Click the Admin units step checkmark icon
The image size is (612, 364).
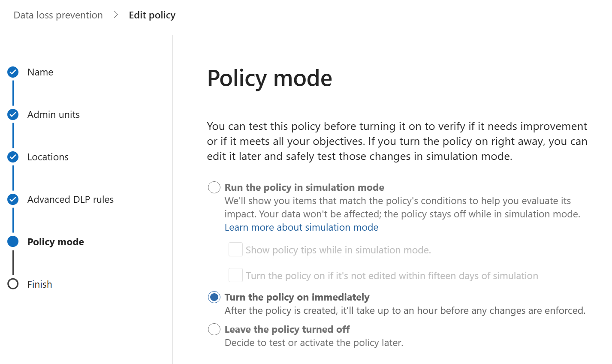coord(13,114)
